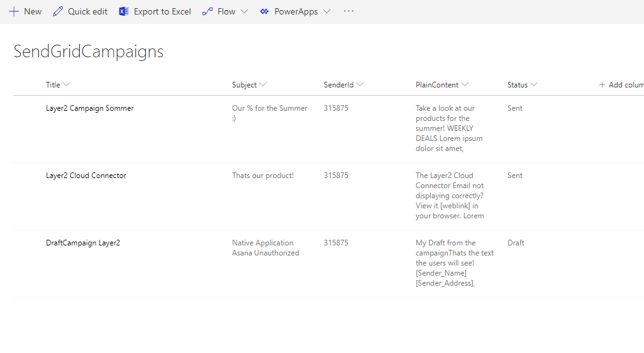Click the PowerApps diamond icon
The image size is (644, 353).
tap(265, 11)
